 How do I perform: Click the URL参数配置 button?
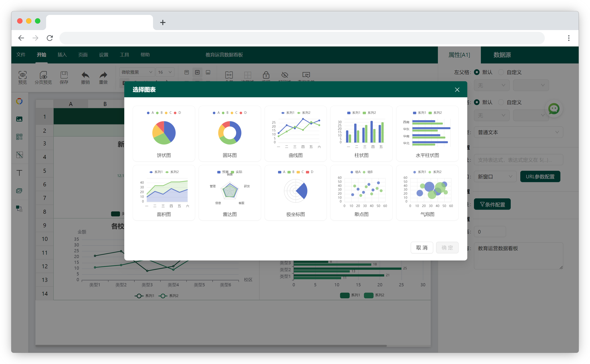540,177
